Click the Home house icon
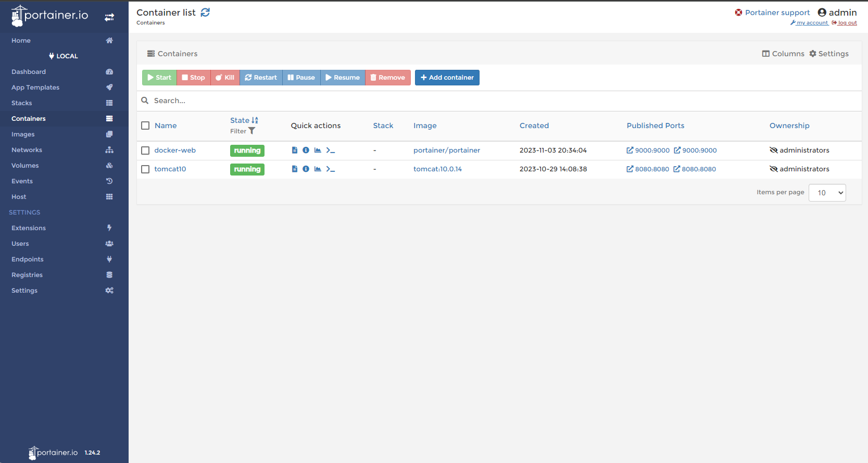Viewport: 868px width, 463px height. (x=109, y=41)
